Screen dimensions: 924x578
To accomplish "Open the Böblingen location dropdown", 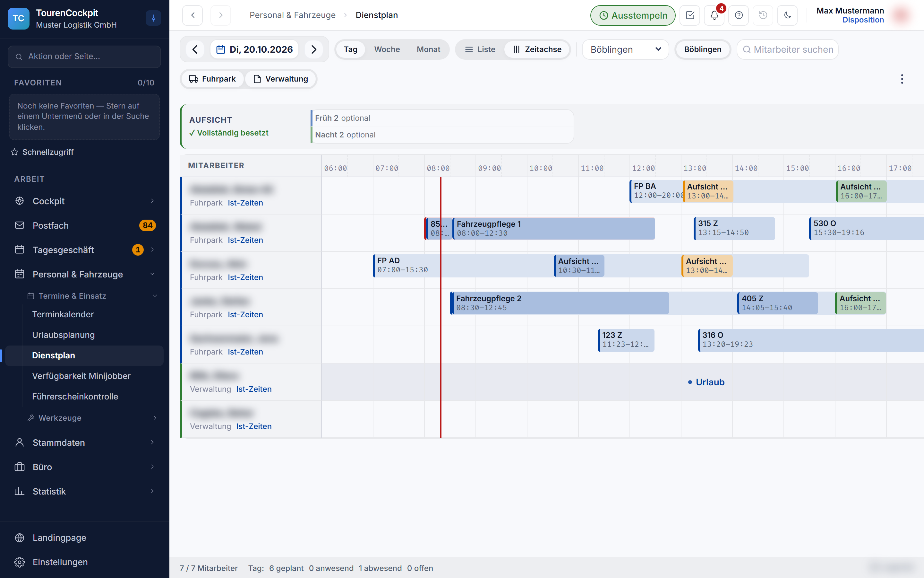I will click(x=625, y=49).
